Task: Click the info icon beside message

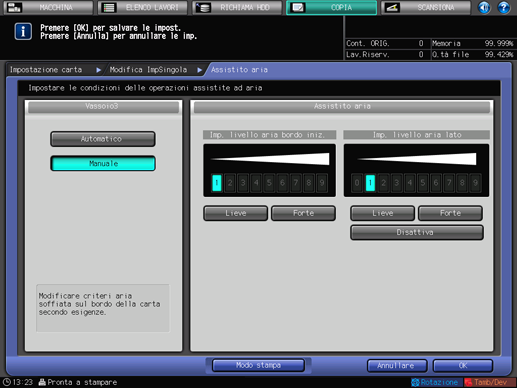Action: pyautogui.click(x=23, y=32)
